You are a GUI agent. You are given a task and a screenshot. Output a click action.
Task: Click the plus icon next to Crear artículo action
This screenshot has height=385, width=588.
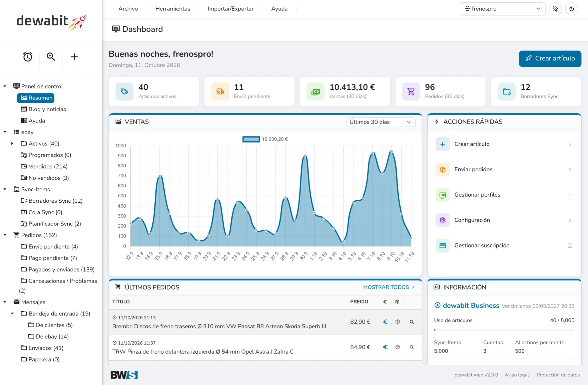(443, 144)
